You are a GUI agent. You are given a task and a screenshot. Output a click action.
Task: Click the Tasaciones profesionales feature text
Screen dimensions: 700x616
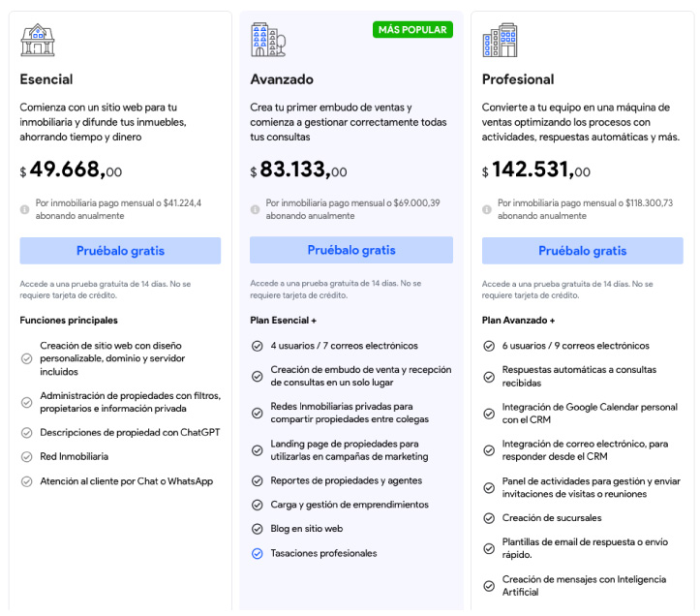[323, 554]
